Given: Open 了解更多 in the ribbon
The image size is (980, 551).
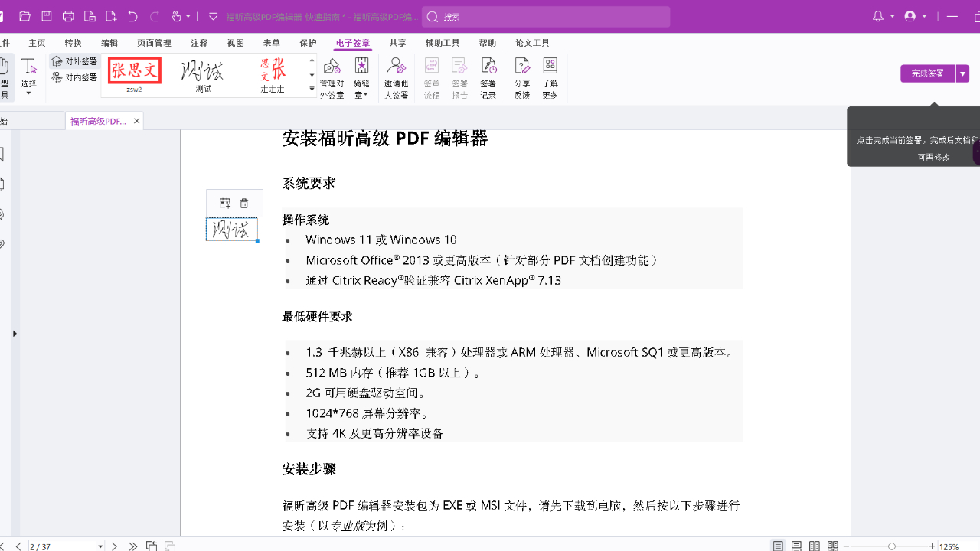Looking at the screenshot, I should [x=550, y=77].
